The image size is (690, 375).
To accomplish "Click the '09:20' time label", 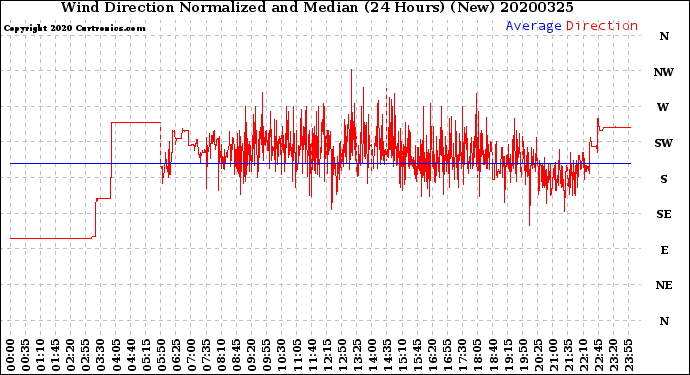I will point(252,355).
